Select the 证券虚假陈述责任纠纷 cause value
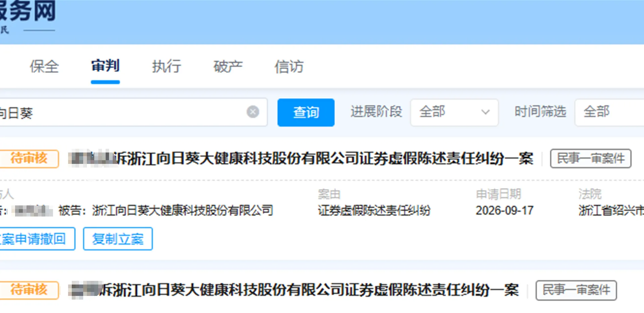The width and height of the screenshot is (644, 313). [x=374, y=210]
